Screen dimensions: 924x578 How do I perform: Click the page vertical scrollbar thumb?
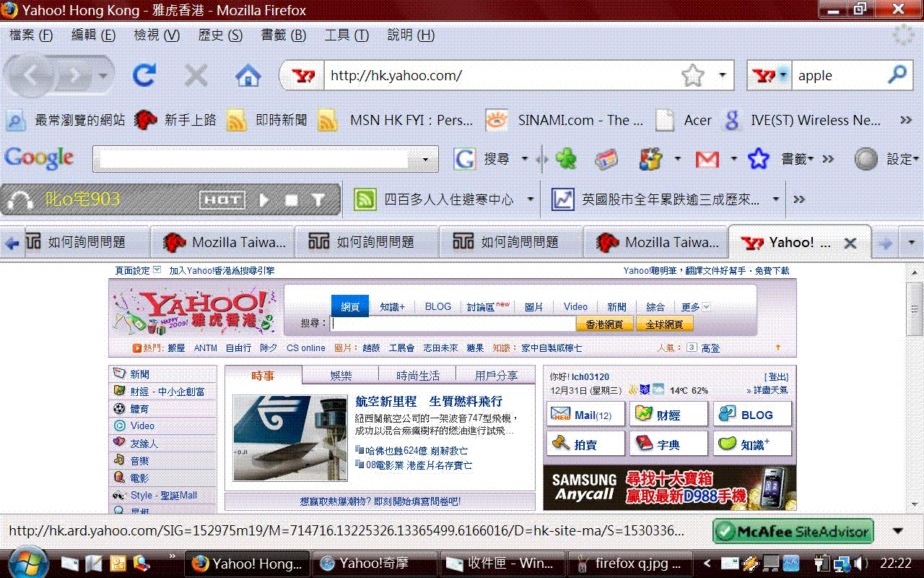915,309
